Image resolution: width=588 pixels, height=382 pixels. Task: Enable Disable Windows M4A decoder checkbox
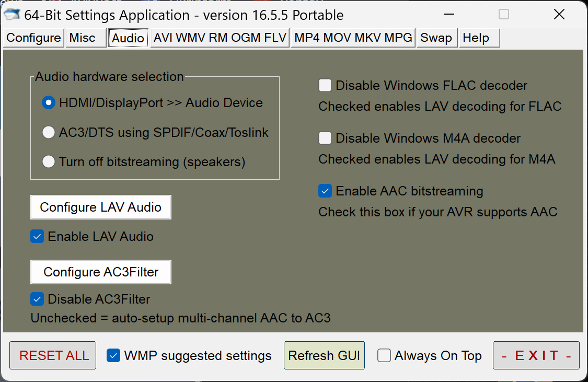pyautogui.click(x=325, y=138)
